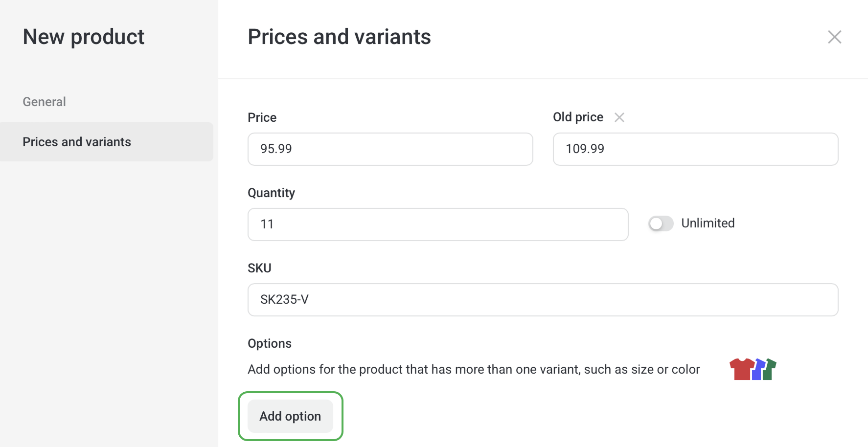This screenshot has height=447, width=868.
Task: Focus the Price field showing 95.99
Action: tap(390, 149)
